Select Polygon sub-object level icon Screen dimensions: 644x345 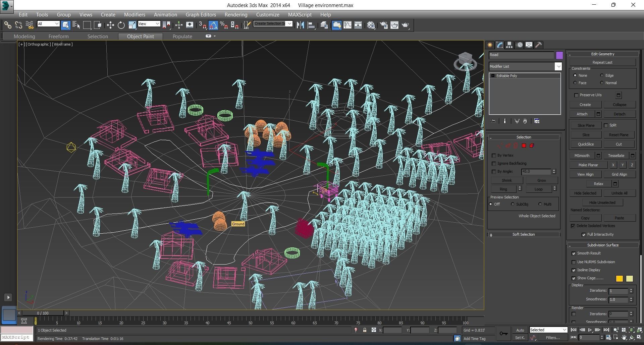pyautogui.click(x=524, y=146)
